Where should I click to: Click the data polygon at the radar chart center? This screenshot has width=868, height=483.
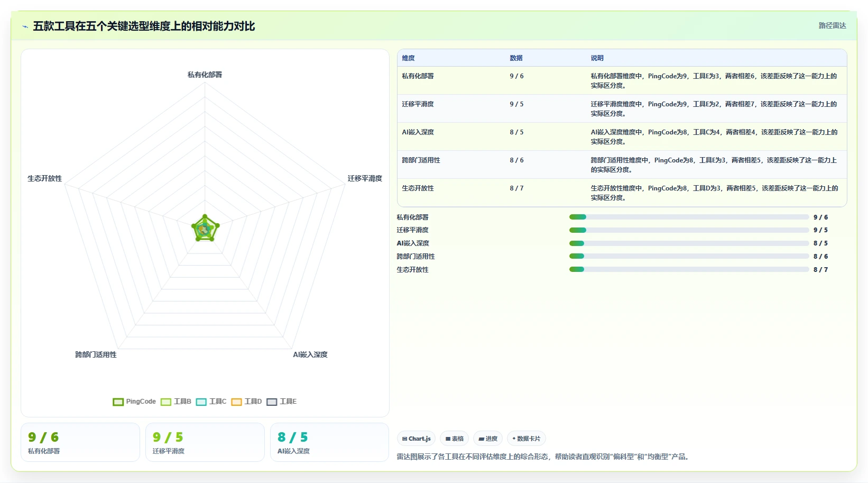click(205, 229)
